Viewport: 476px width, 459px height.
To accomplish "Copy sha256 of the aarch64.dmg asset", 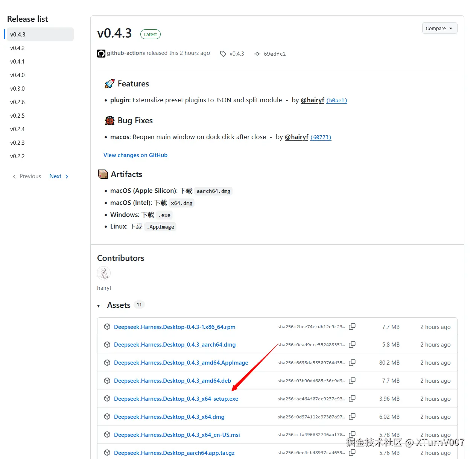I will tap(352, 345).
